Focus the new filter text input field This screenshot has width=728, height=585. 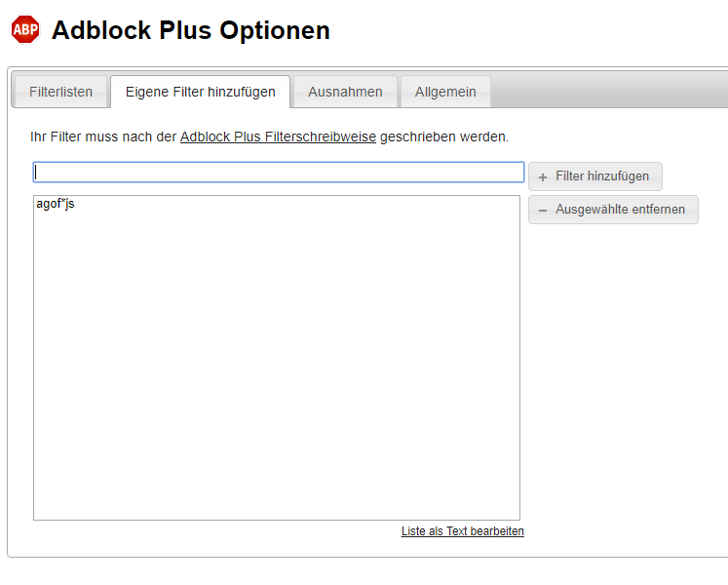click(279, 173)
